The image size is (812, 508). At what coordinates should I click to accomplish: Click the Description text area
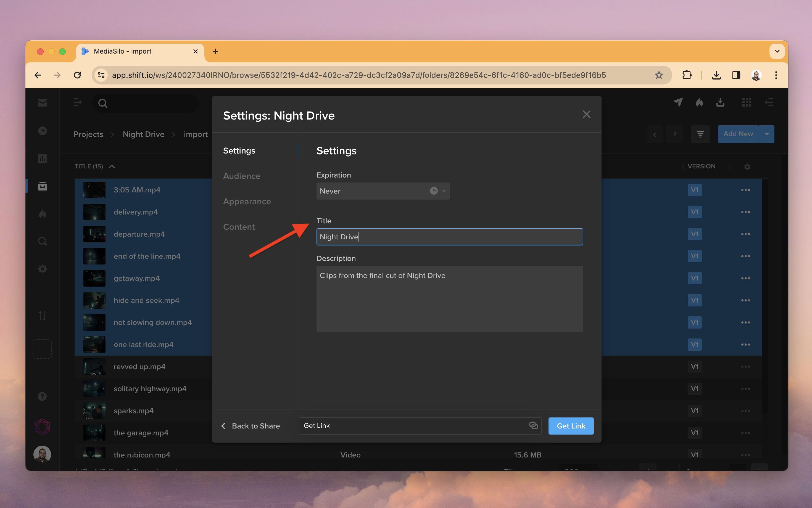[450, 299]
